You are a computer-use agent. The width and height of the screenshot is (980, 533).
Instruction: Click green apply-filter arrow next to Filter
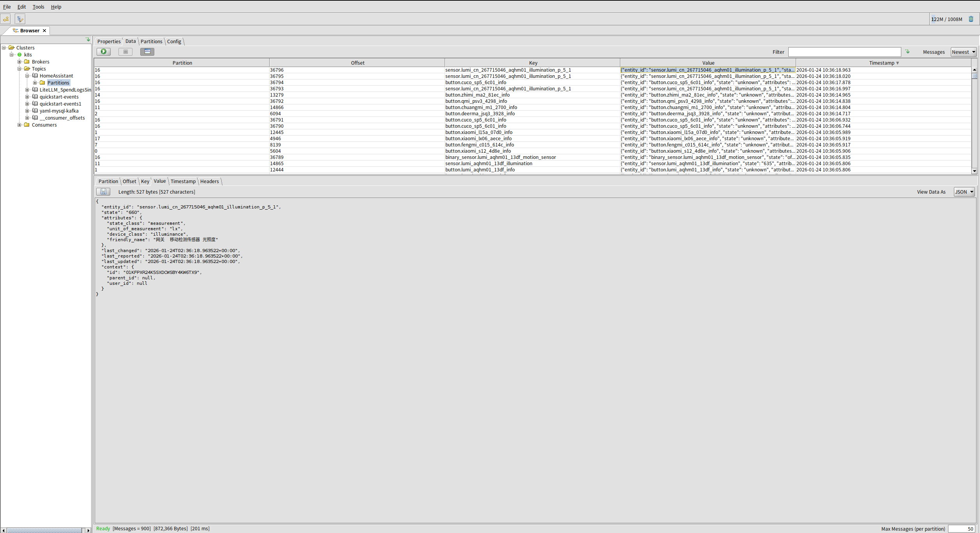point(908,52)
